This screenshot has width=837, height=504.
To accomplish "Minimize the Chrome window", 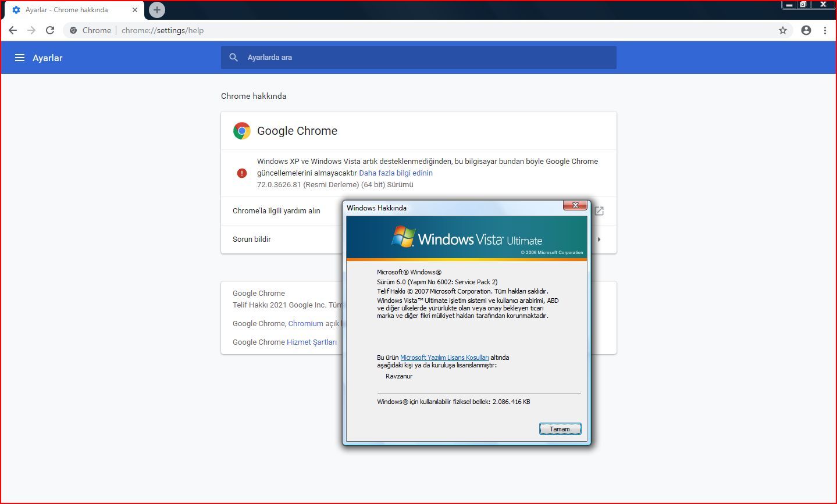I will tap(789, 5).
